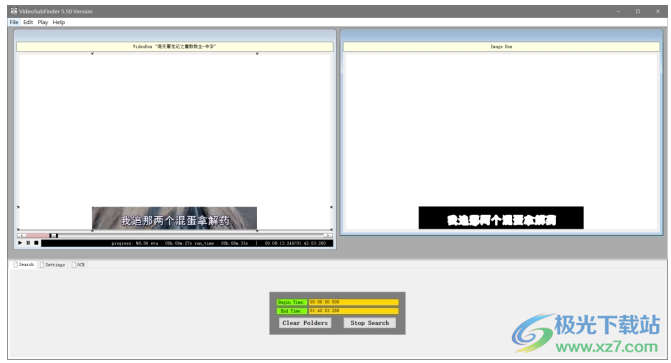Click the VideoSubFinder app icon in title bar
Image resolution: width=671 pixels, height=363 pixels.
pyautogui.click(x=14, y=11)
